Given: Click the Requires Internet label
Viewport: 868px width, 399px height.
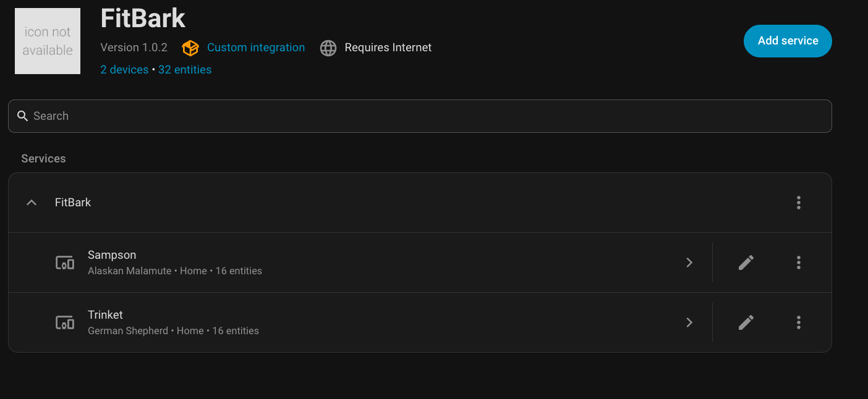Looking at the screenshot, I should coord(388,48).
